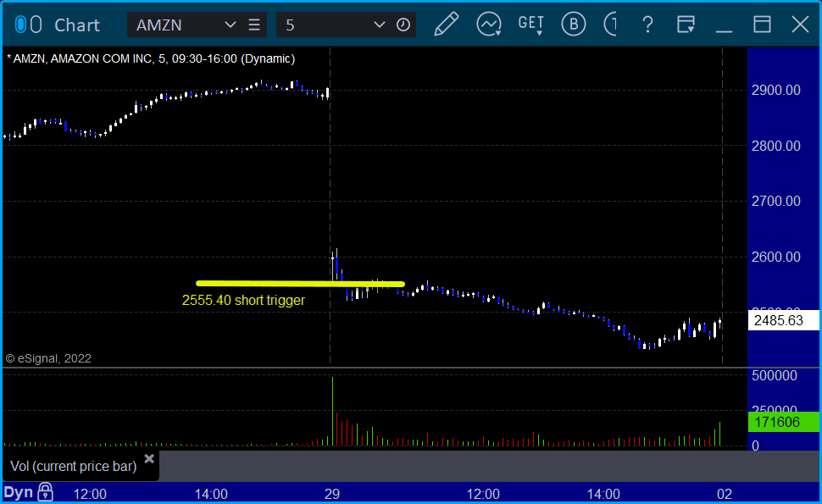Maximize the chart window
Image resolution: width=822 pixels, height=504 pixels.
762,24
